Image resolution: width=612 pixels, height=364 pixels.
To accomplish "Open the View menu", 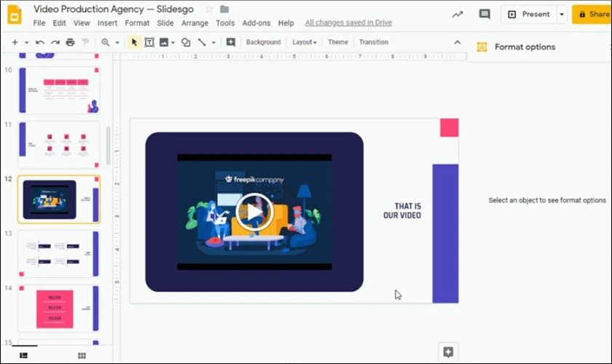I will coord(82,23).
